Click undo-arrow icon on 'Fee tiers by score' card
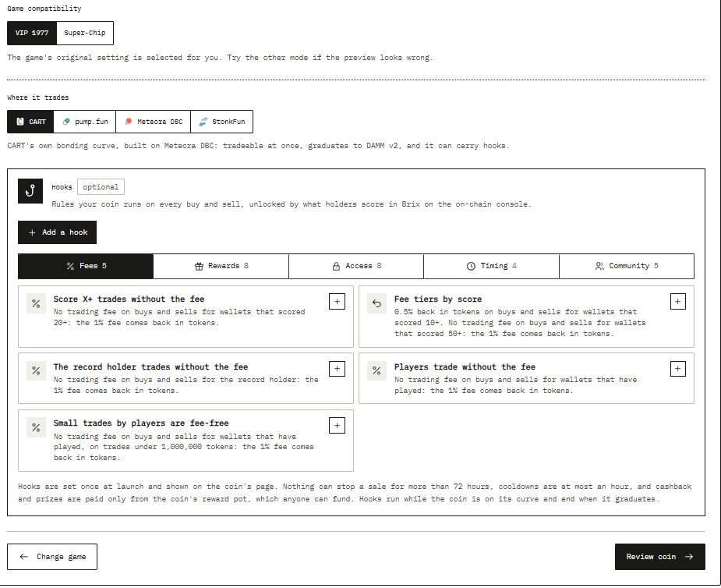 point(376,303)
